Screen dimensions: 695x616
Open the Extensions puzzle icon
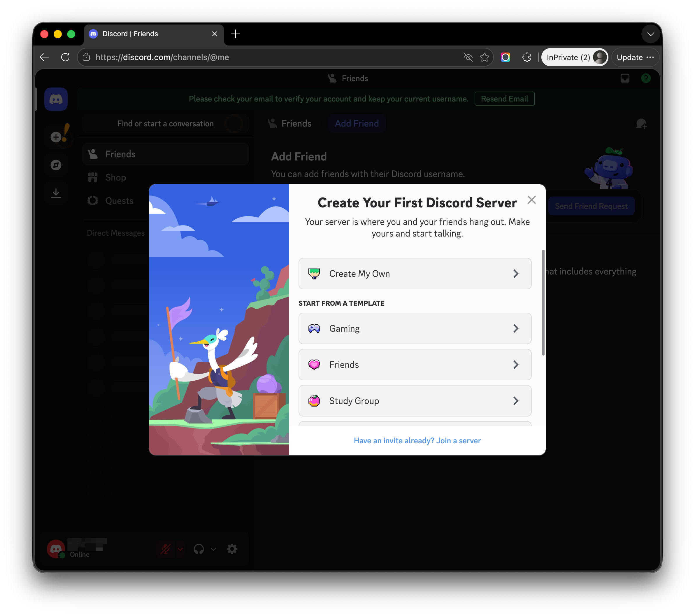pos(526,57)
